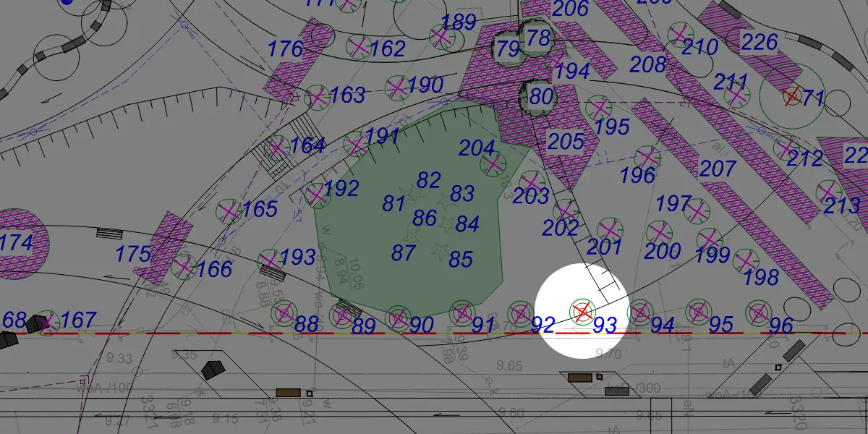Select the hatched magenta circle labeled 174
The width and height of the screenshot is (868, 434).
pos(18,243)
